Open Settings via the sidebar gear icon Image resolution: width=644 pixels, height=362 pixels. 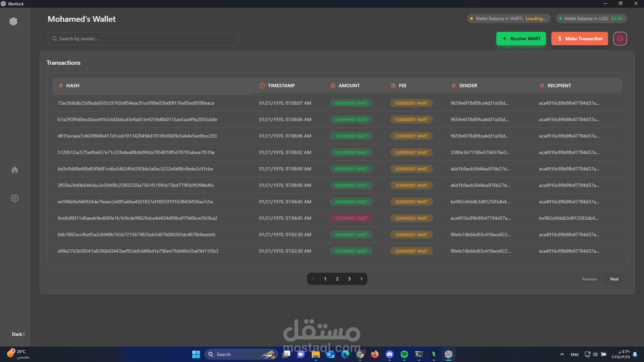[15, 198]
